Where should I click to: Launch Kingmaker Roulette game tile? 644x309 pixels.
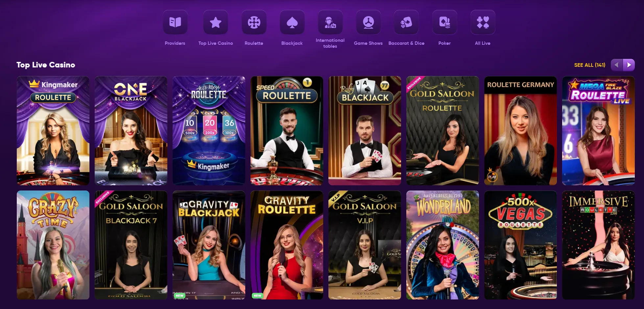point(53,131)
